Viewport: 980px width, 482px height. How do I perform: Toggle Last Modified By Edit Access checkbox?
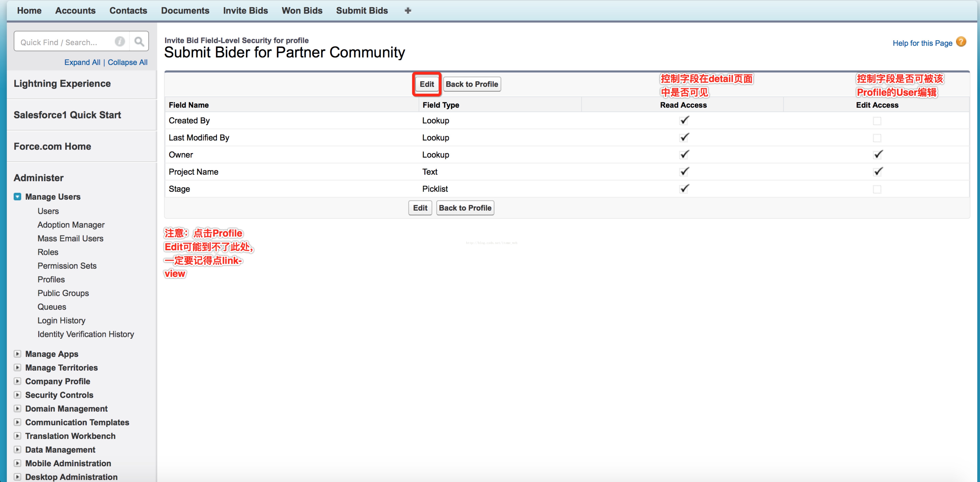(877, 138)
